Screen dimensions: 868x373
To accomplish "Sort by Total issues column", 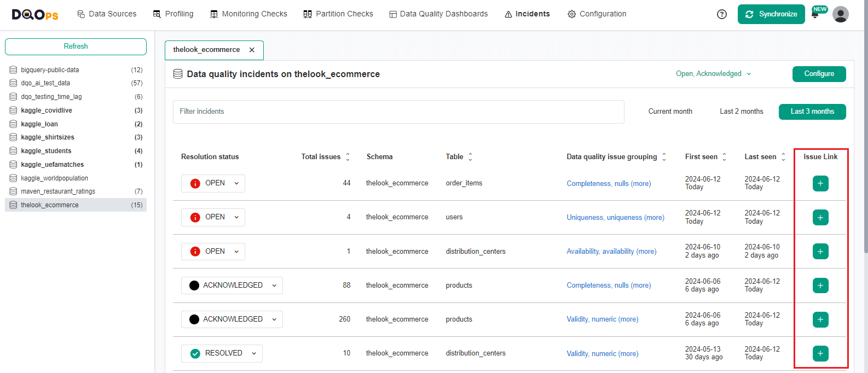I will (348, 157).
